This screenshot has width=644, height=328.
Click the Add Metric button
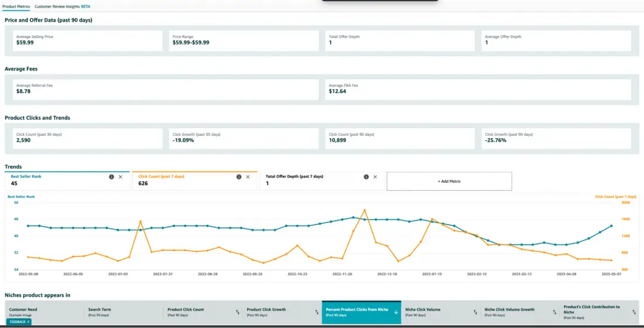point(449,182)
